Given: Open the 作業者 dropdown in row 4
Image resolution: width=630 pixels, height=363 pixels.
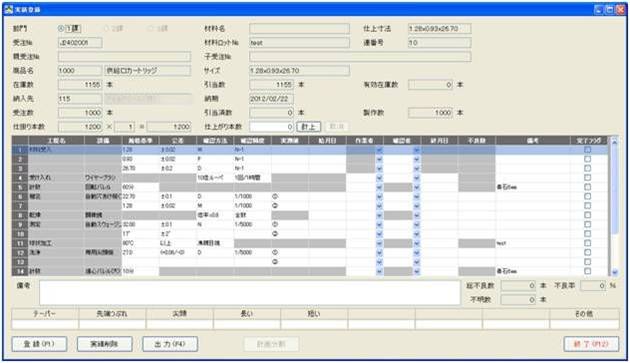Looking at the screenshot, I should (x=379, y=178).
